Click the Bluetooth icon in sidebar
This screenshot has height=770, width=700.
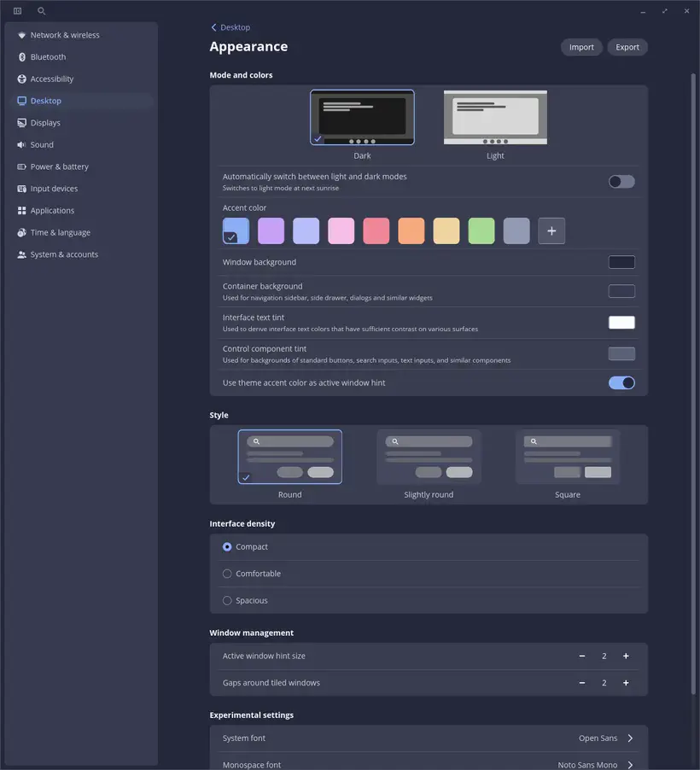[x=22, y=57]
